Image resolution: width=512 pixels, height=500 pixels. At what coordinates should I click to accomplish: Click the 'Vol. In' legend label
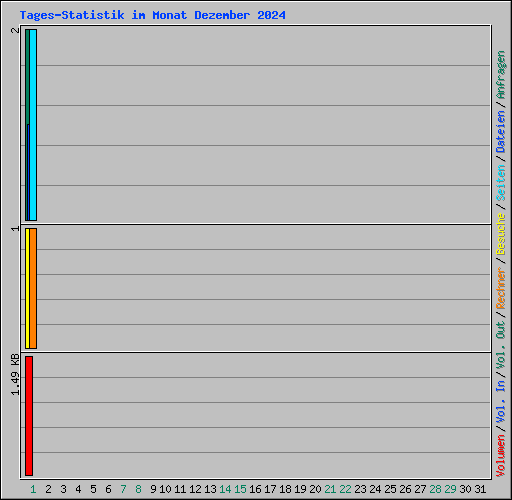[x=501, y=402]
